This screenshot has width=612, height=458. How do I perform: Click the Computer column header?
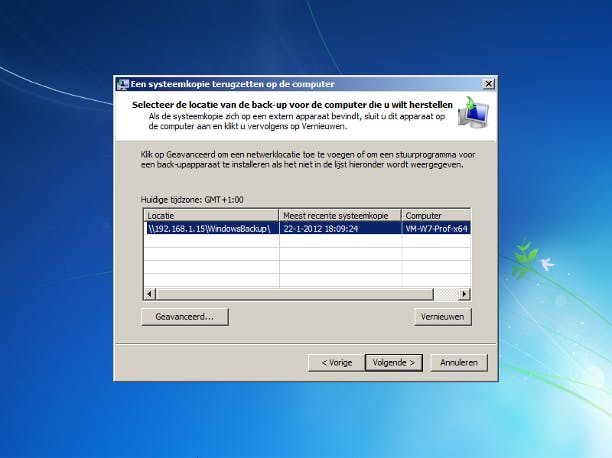436,216
